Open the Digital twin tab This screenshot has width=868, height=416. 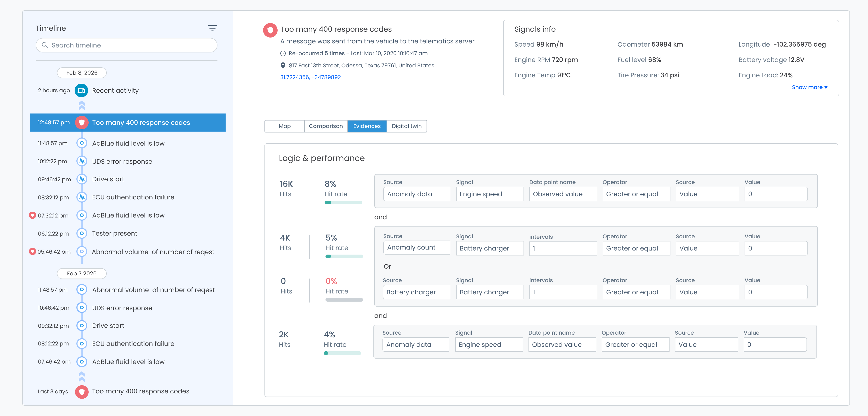click(x=407, y=126)
